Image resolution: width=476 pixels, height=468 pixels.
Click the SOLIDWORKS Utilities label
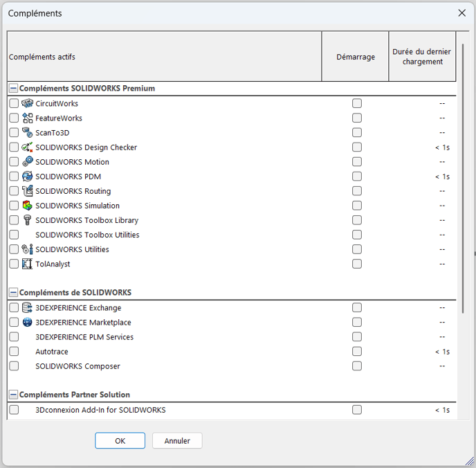pyautogui.click(x=72, y=249)
